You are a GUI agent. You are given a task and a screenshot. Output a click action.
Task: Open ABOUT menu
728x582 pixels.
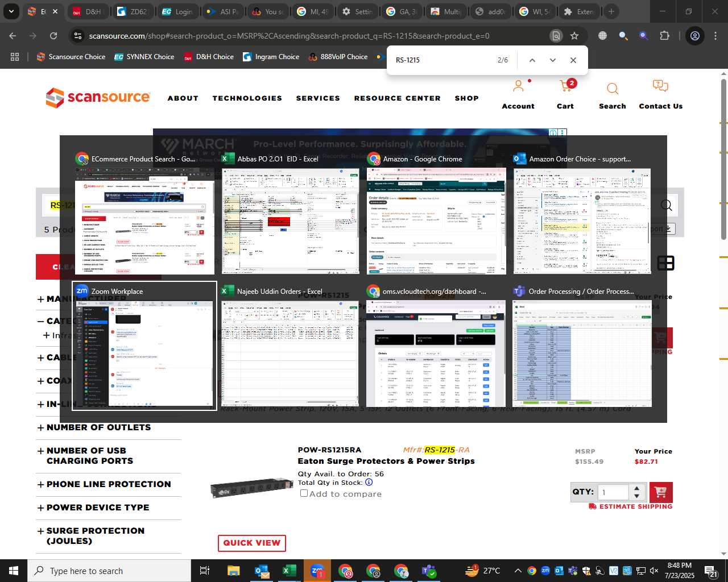click(x=183, y=98)
